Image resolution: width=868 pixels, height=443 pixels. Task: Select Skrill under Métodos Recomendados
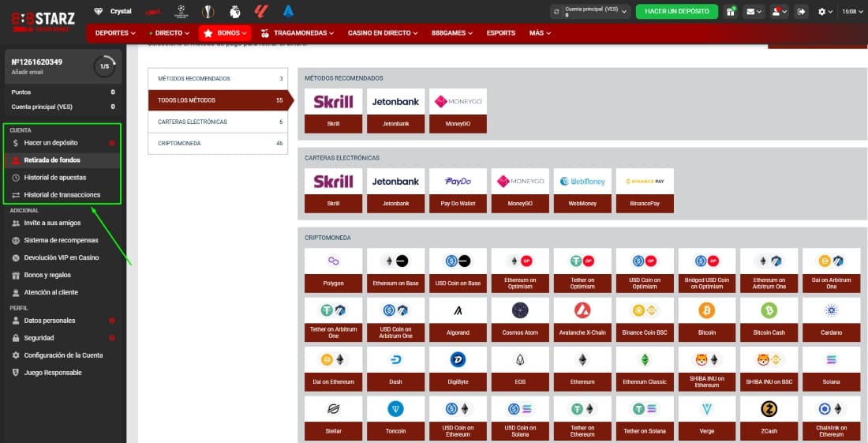333,111
